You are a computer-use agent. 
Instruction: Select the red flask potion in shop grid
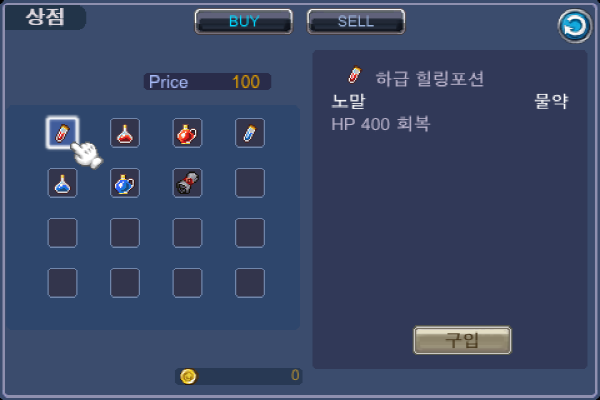click(125, 133)
